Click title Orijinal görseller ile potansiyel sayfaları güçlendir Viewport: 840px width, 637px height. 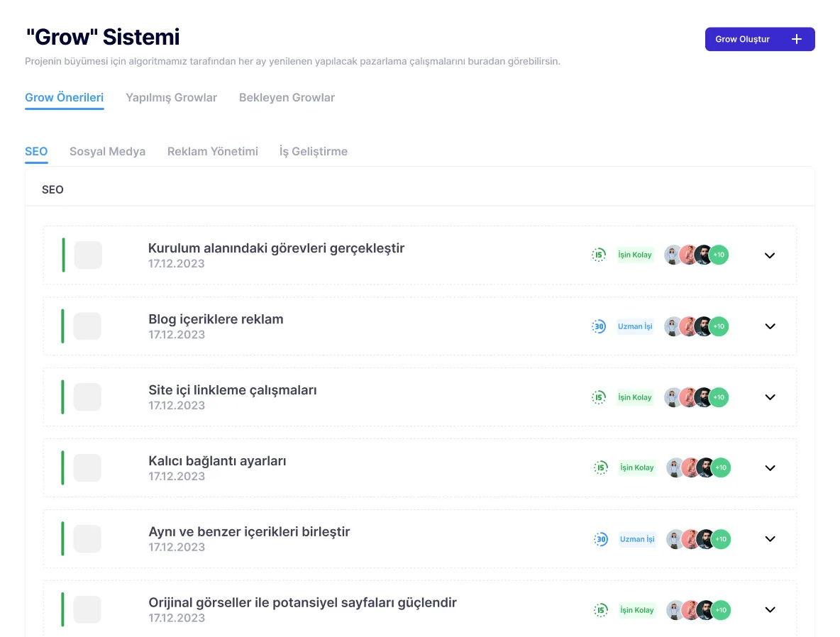coord(303,603)
